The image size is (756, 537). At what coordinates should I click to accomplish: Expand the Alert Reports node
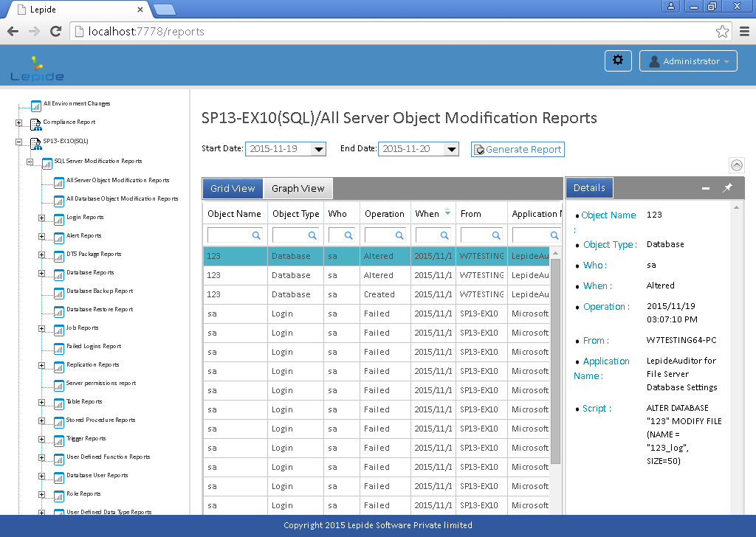[41, 237]
